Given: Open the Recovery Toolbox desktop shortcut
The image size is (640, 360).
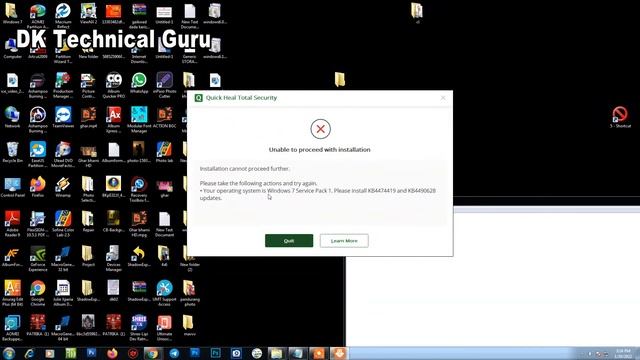Looking at the screenshot, I should pyautogui.click(x=139, y=189).
